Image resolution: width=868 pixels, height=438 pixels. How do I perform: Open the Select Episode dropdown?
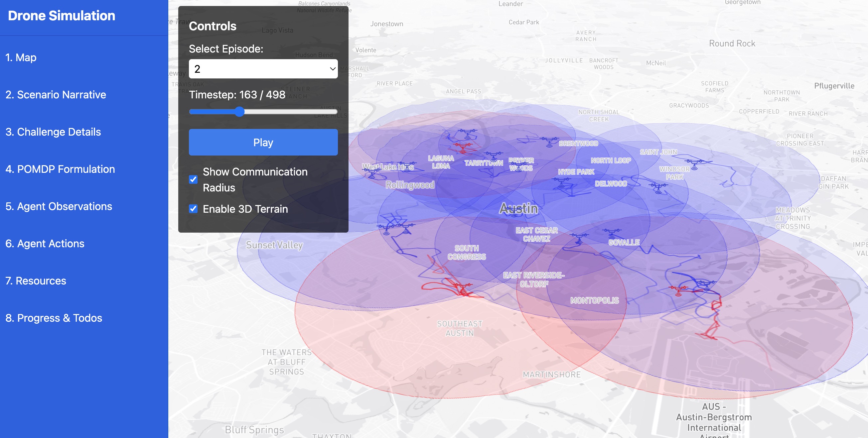pos(263,69)
